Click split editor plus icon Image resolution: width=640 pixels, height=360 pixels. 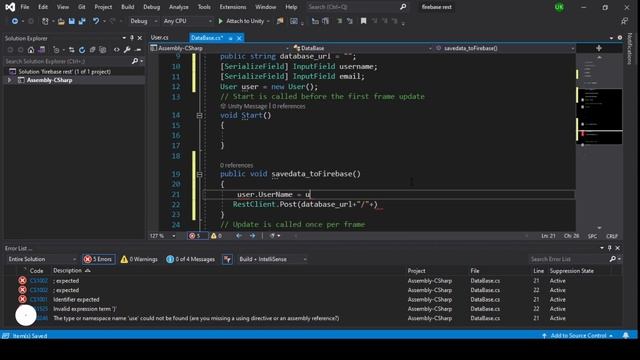click(599, 48)
